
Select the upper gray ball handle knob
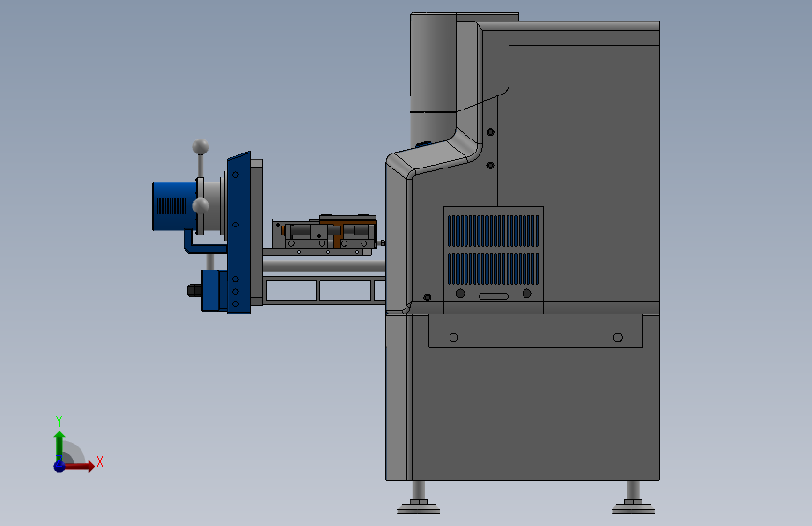pyautogui.click(x=200, y=147)
